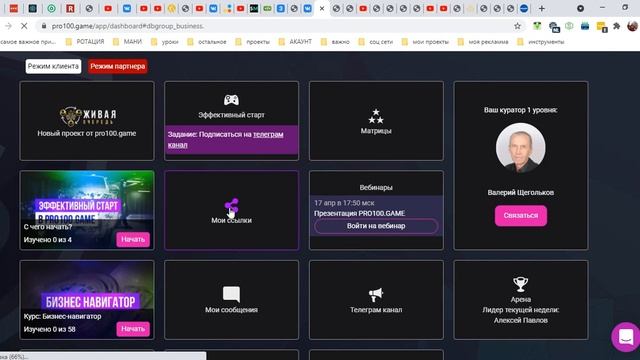Select Презентация PRO100.GAME webinar title
The width and height of the screenshot is (640, 360).
pos(360,213)
